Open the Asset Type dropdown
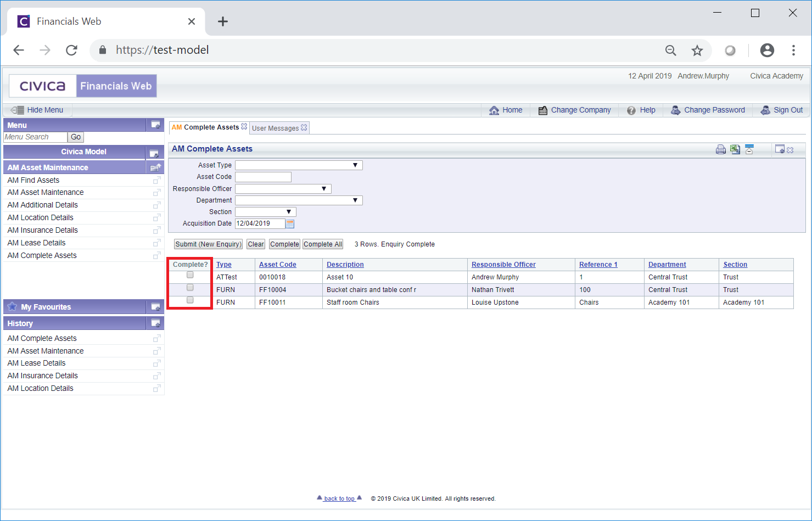This screenshot has width=812, height=521. coord(299,165)
